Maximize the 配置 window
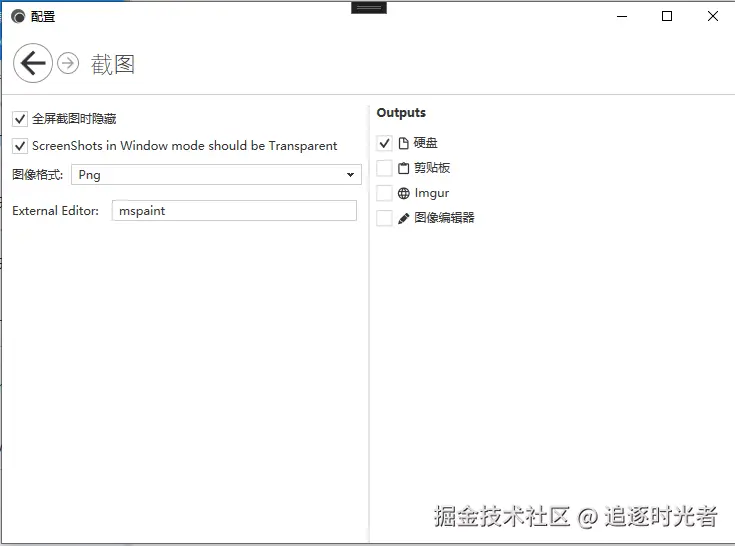735x546 pixels. [x=667, y=16]
